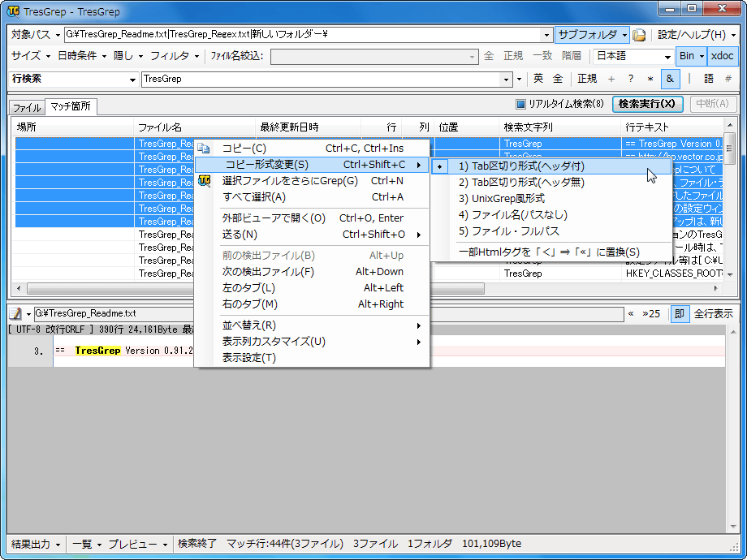This screenshot has width=747, height=560.
Task: Toggle the xdoc button
Action: [722, 56]
